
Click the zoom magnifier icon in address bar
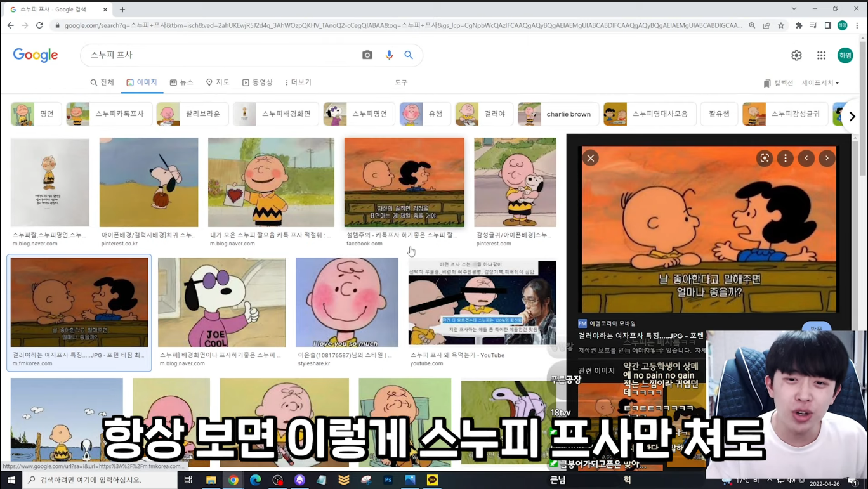[752, 25]
